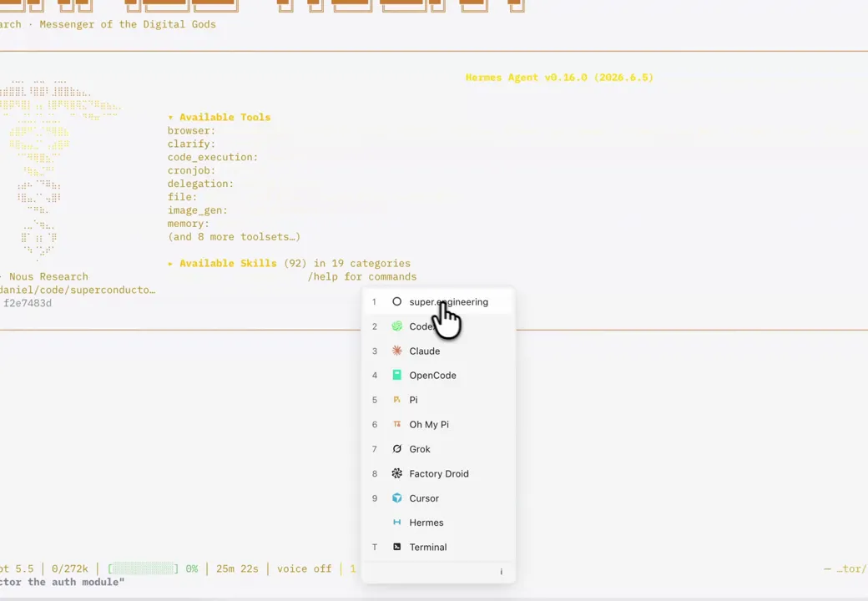This screenshot has width=868, height=601.
Task: Click the 'i' info icon in menu footer
Action: click(x=501, y=572)
